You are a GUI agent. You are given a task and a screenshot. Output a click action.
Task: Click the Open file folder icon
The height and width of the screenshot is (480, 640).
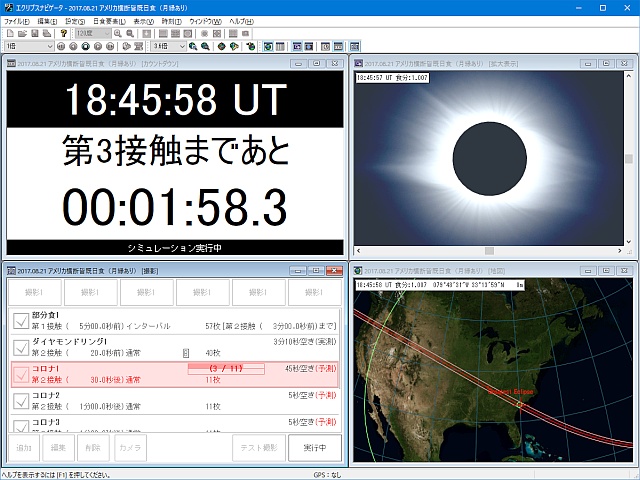(22, 33)
